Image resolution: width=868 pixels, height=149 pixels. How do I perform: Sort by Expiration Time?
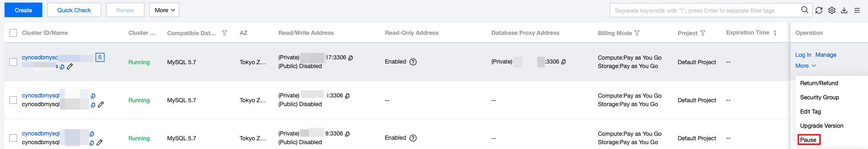tap(775, 33)
